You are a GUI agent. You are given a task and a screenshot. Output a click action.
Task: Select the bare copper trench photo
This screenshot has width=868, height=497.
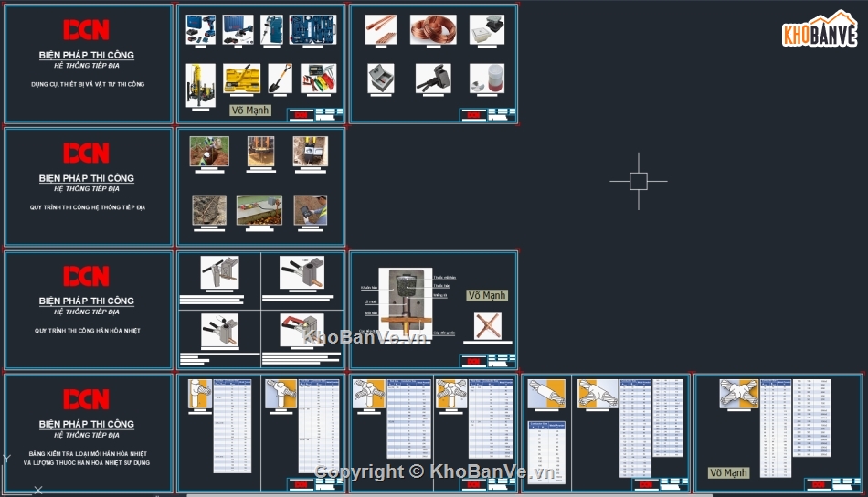coord(209,210)
